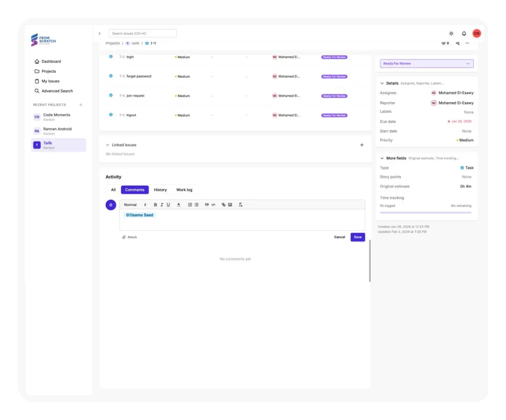
Task: Click the blockquote icon in editor
Action: coord(207,205)
